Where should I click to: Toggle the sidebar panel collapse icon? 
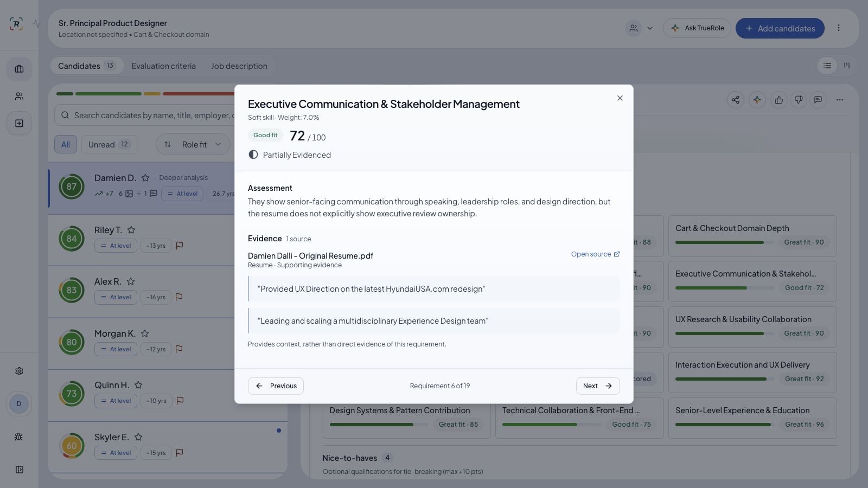point(19,470)
